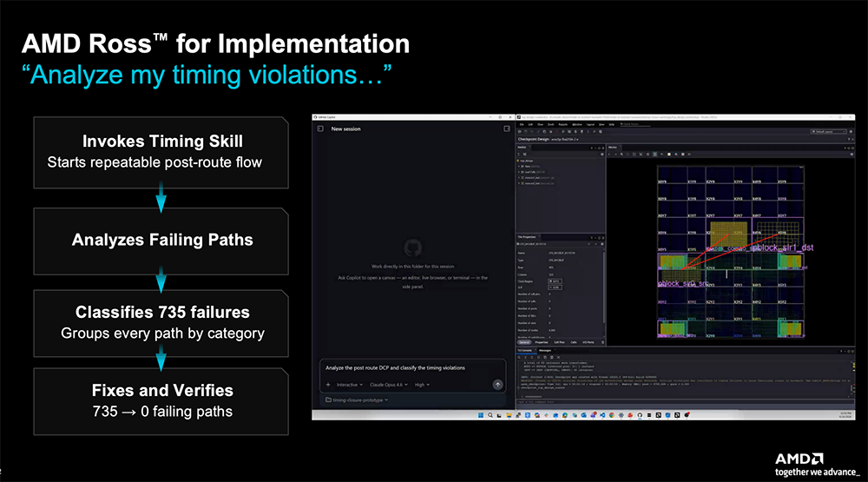868x482 pixels.
Task: Expand the Nets node in Netlist tree
Action: tap(519, 166)
